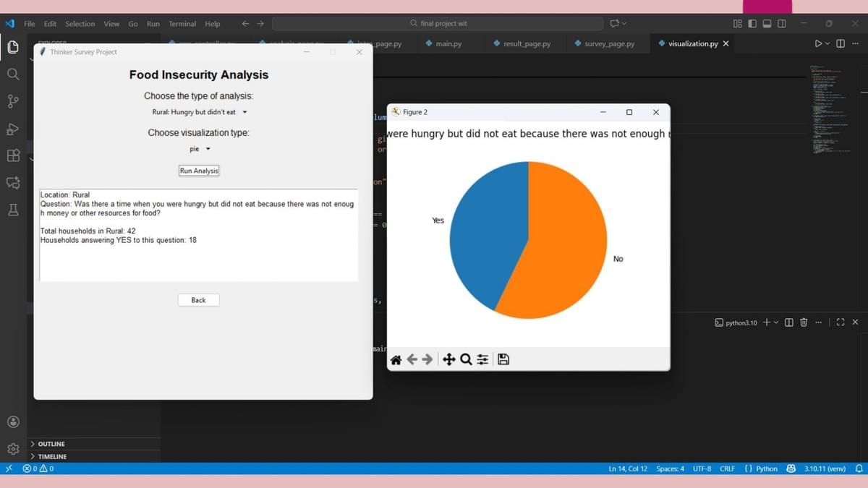Close the visualization.py tab

[x=726, y=43]
